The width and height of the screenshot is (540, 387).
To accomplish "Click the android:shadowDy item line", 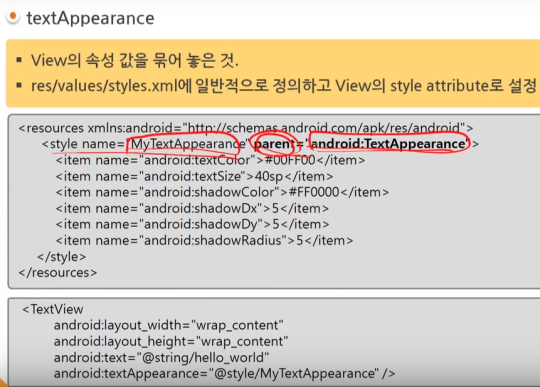I will coord(193,224).
